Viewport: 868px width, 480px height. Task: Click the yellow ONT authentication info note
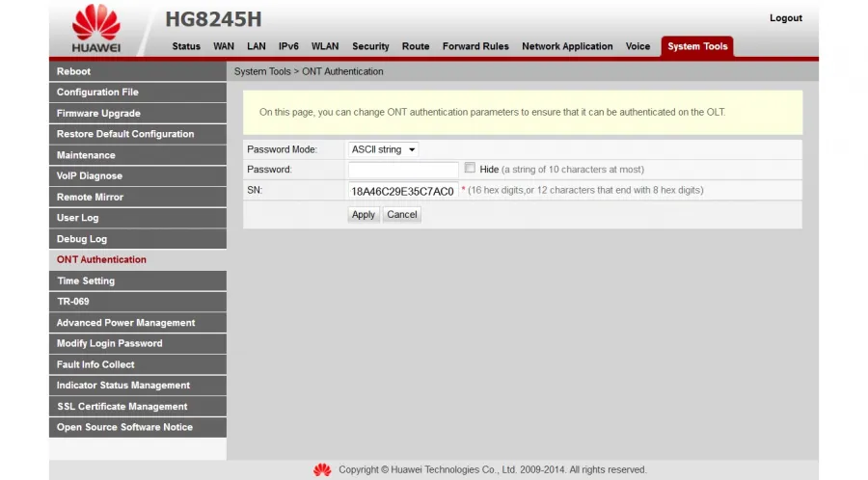[x=523, y=112]
